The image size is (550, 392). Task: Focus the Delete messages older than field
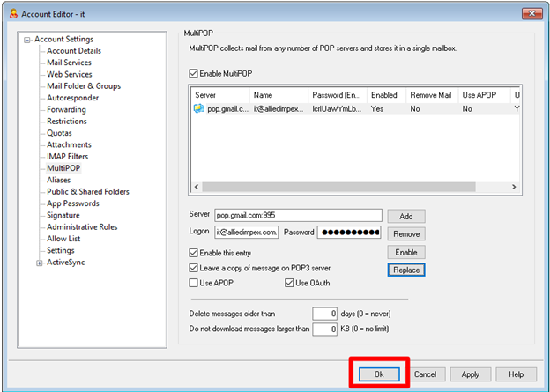(x=325, y=314)
